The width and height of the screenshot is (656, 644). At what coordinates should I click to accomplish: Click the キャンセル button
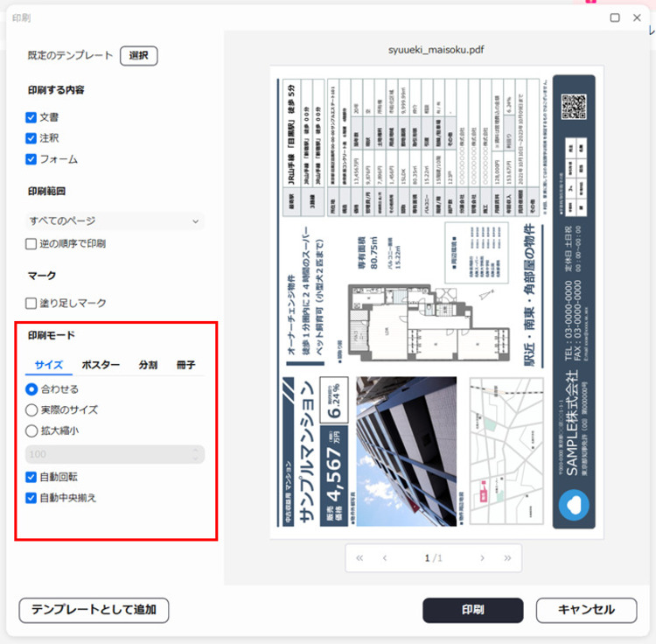(587, 610)
